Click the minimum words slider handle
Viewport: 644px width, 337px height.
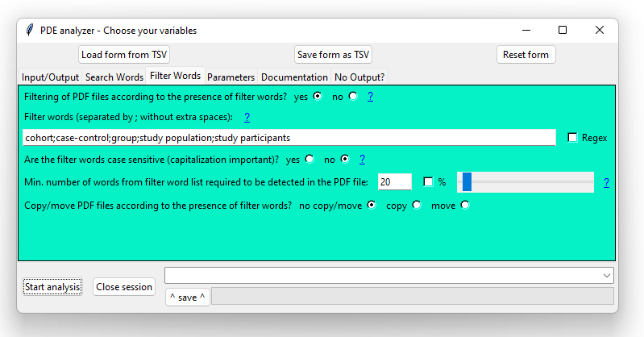(x=466, y=182)
